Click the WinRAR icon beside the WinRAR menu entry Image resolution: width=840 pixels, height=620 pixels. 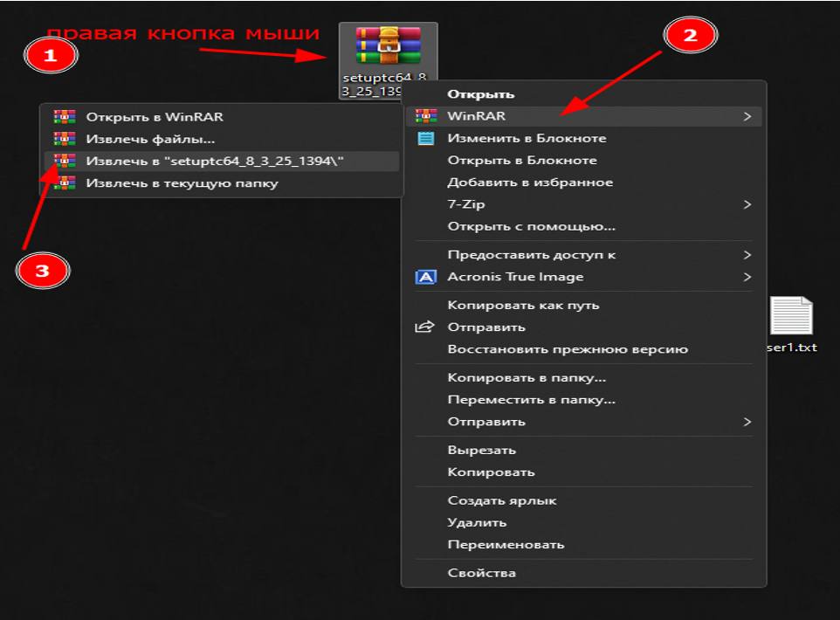click(x=426, y=116)
